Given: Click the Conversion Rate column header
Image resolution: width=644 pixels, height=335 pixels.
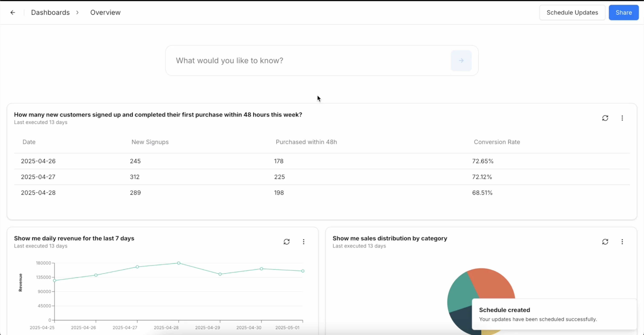Looking at the screenshot, I should 496,142.
